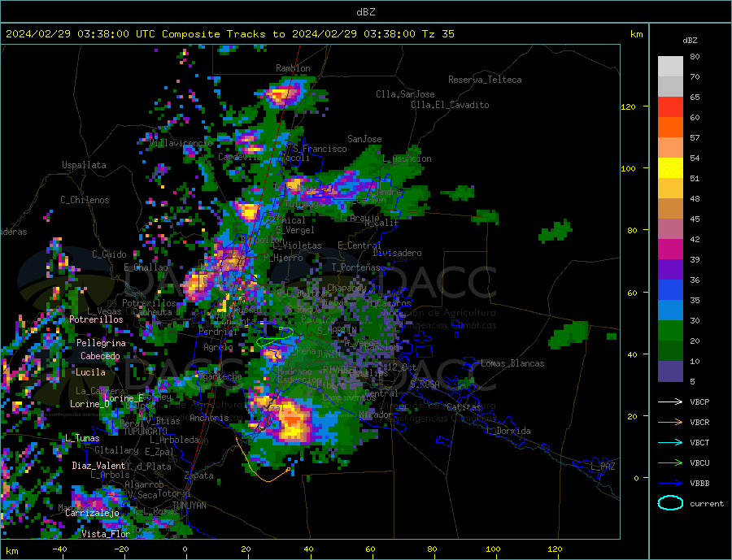The image size is (732, 560).
Task: Click the C_Guido place label
Action: pyautogui.click(x=109, y=254)
